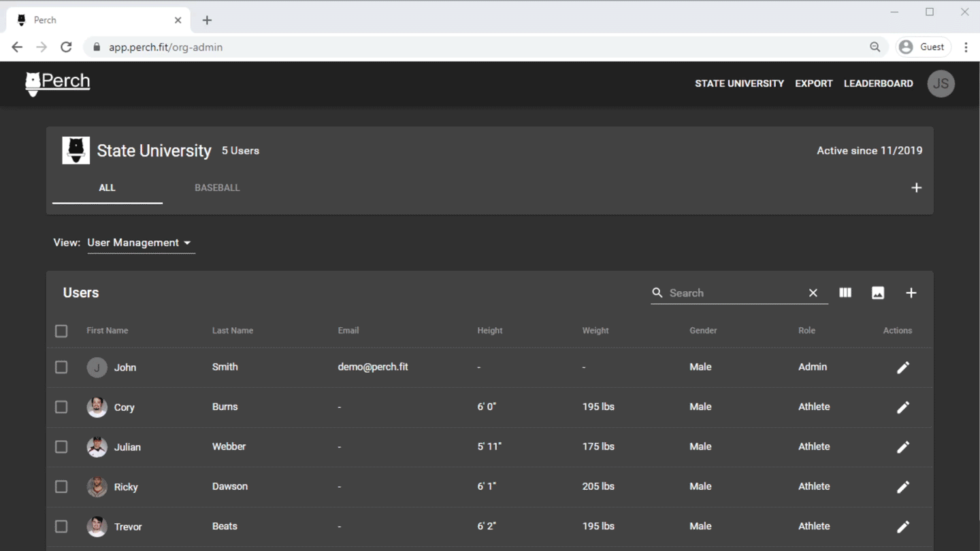Check the John Smith row checkbox
Viewport: 980px width, 551px height.
pyautogui.click(x=61, y=367)
